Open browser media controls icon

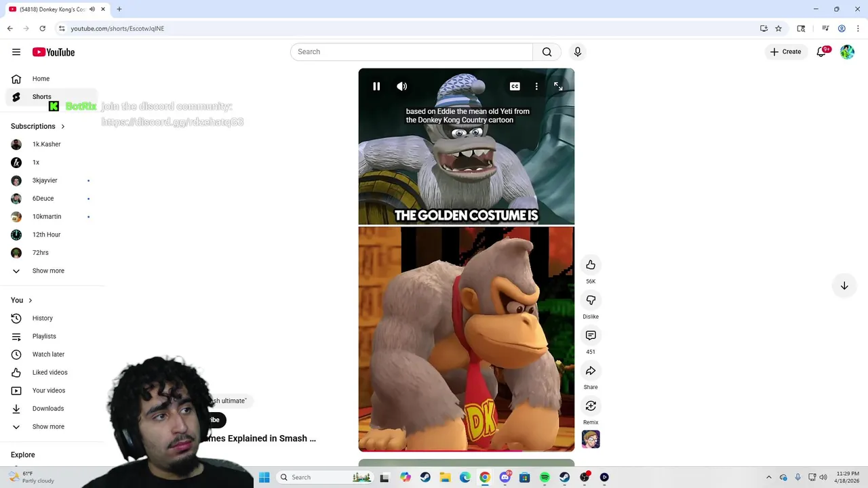pyautogui.click(x=825, y=28)
